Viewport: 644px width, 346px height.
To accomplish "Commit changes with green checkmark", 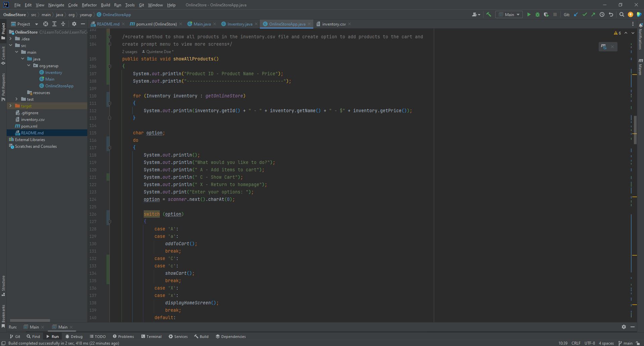I will pyautogui.click(x=585, y=14).
